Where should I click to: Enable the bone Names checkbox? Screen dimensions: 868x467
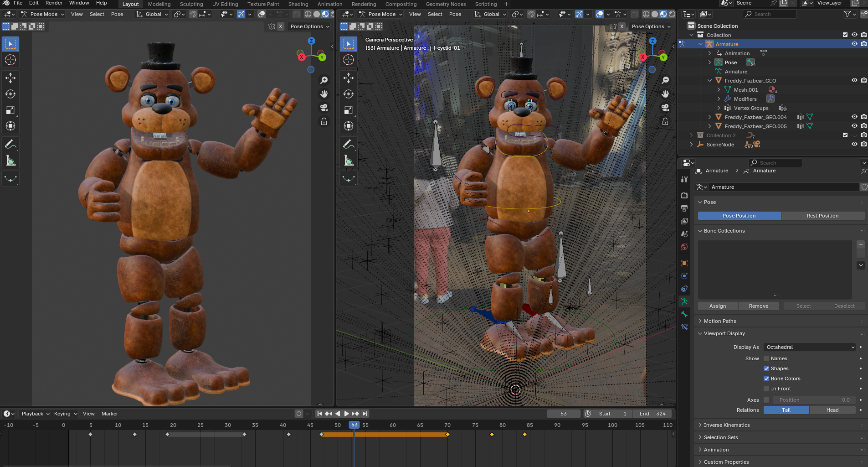click(x=766, y=358)
